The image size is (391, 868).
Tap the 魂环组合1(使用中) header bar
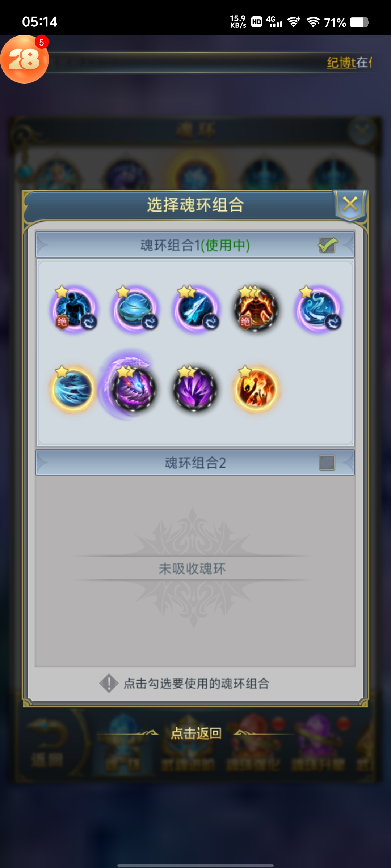(195, 245)
